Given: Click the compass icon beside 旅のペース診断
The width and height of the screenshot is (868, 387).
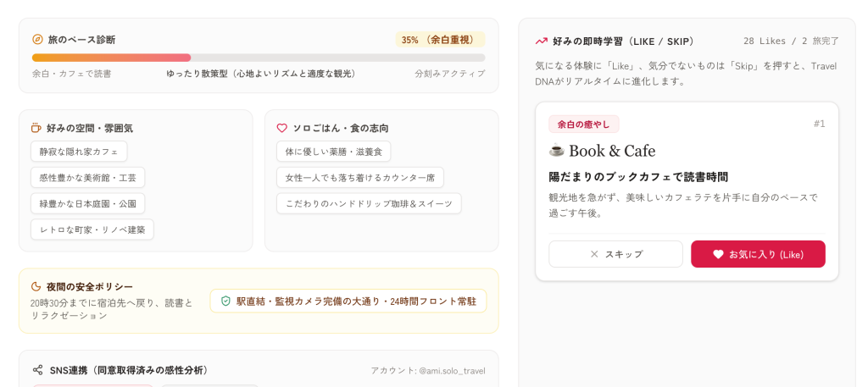Looking at the screenshot, I should pyautogui.click(x=37, y=39).
